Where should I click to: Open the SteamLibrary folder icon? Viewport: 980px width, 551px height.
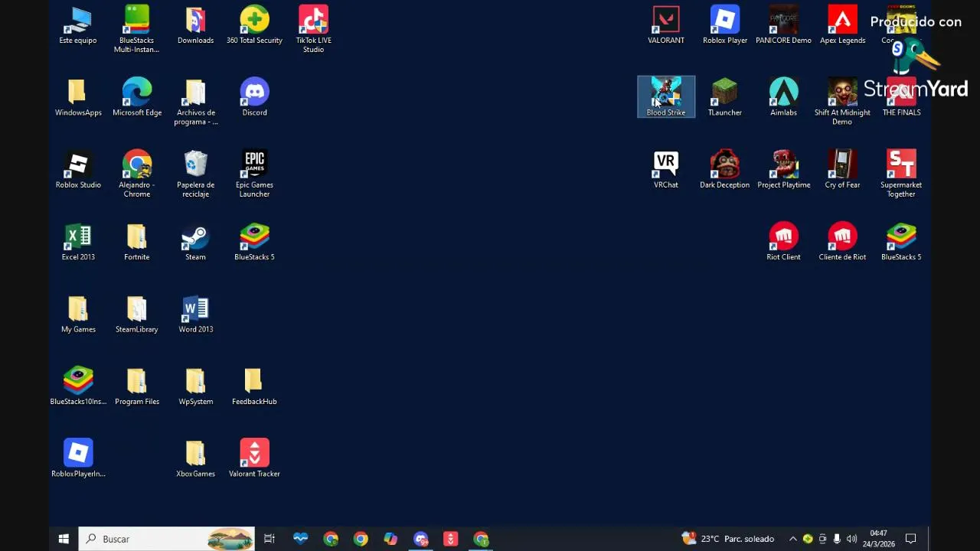(x=137, y=315)
